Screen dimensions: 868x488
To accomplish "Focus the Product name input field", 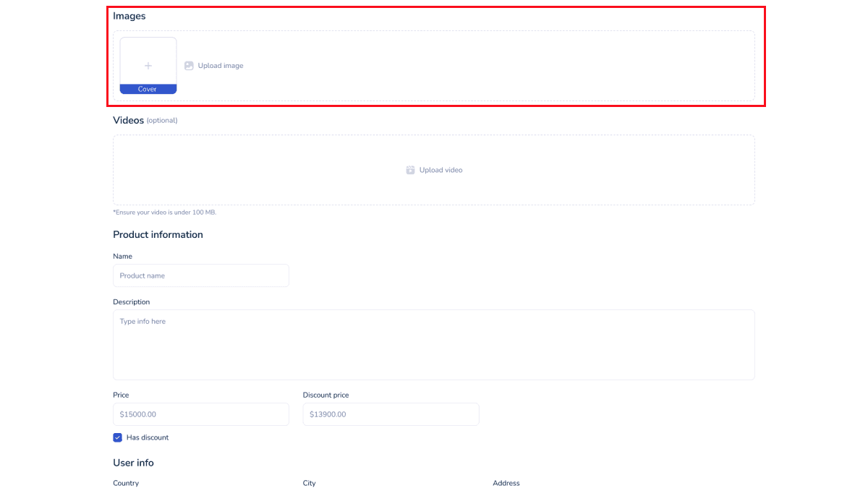I will point(200,275).
